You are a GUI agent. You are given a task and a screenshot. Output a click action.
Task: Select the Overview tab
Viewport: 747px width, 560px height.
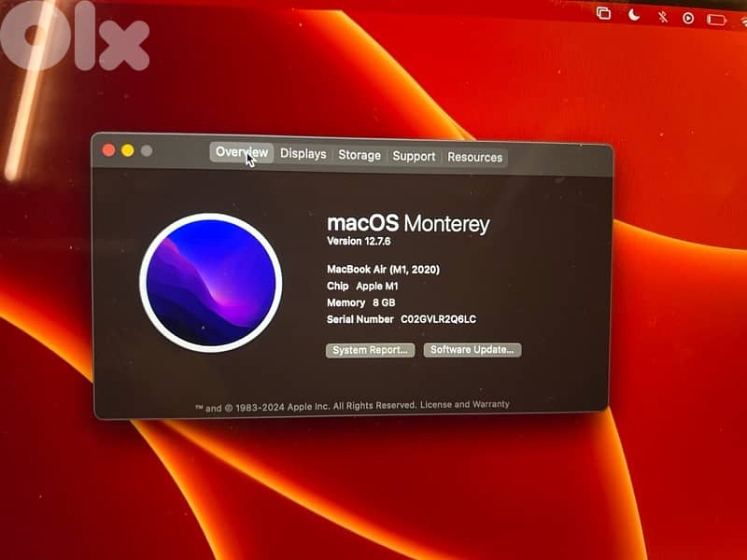coord(241,152)
